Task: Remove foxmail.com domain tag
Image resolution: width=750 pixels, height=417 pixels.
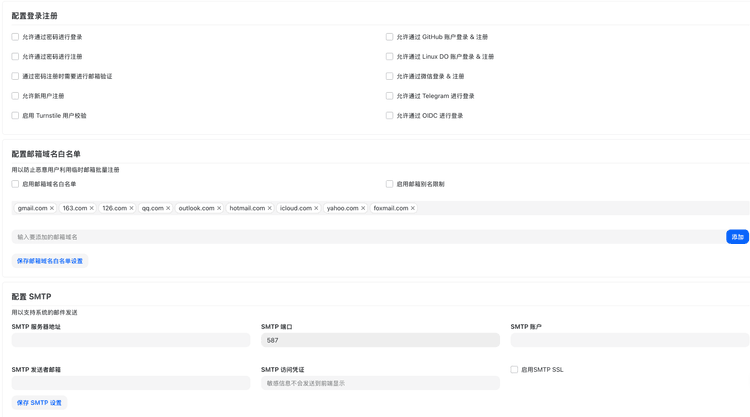Action: click(412, 208)
